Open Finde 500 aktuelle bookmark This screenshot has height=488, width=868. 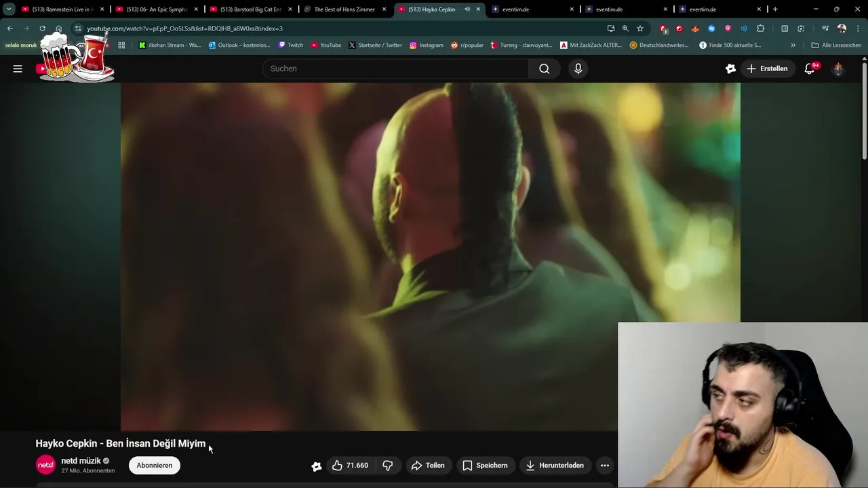(730, 45)
